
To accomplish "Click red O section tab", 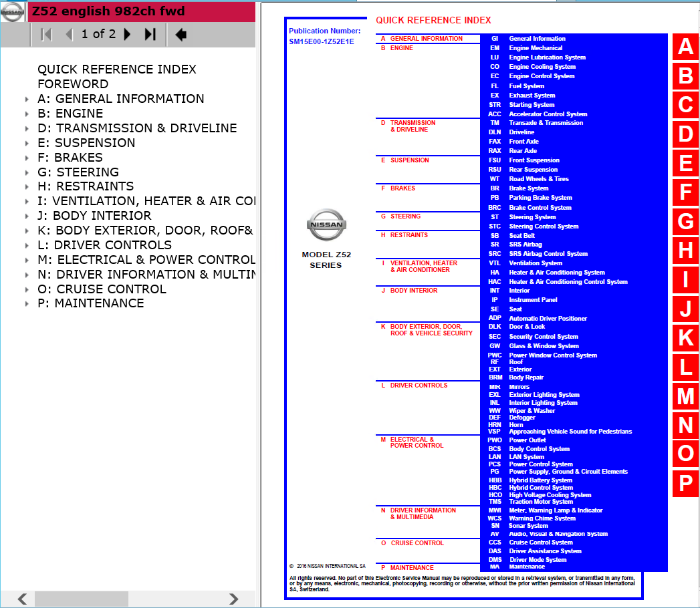I will 686,454.
